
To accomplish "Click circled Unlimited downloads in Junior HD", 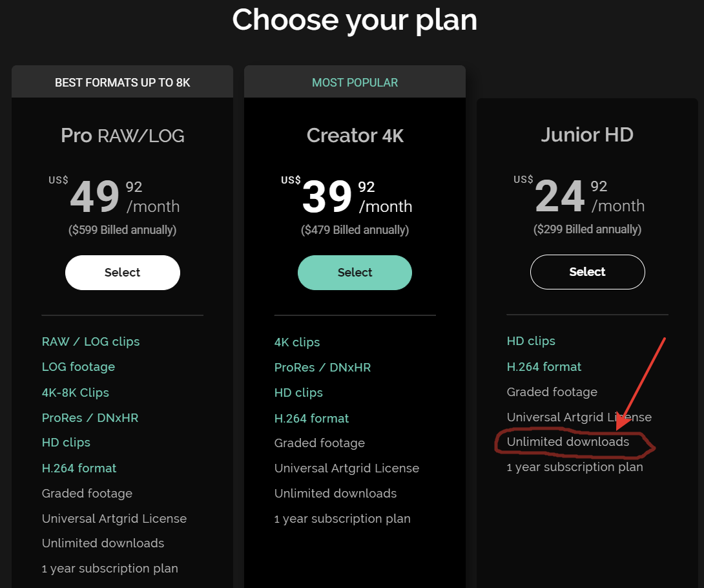I will tap(568, 442).
